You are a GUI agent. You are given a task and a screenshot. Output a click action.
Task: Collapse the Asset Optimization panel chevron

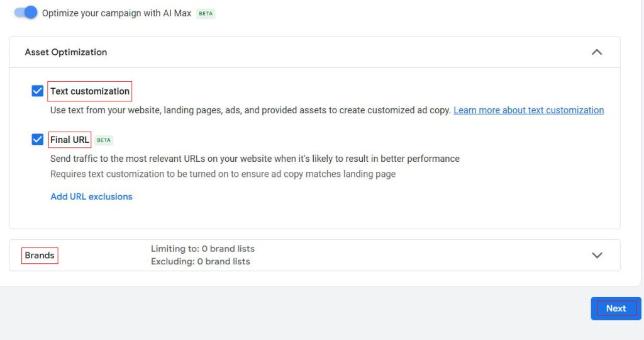[597, 52]
